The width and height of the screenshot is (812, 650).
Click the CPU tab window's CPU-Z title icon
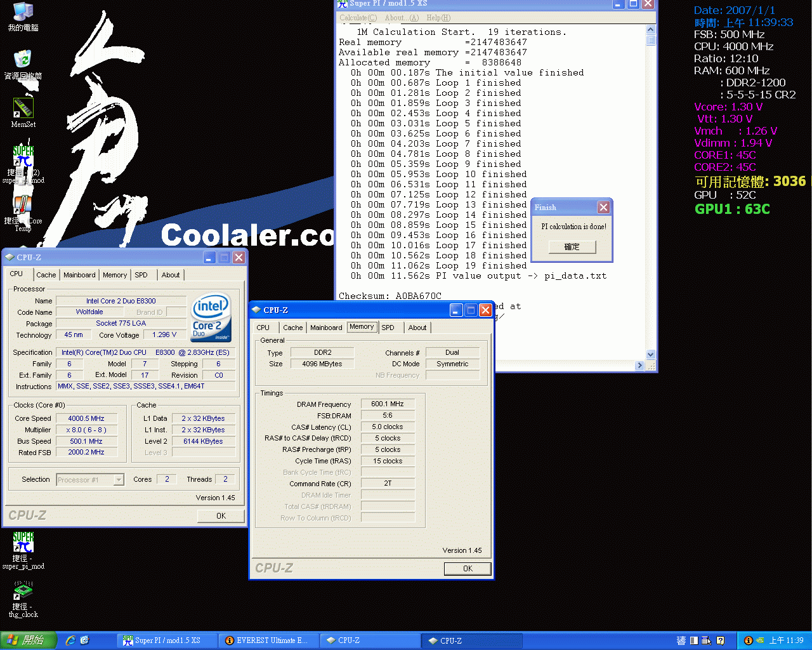10,257
